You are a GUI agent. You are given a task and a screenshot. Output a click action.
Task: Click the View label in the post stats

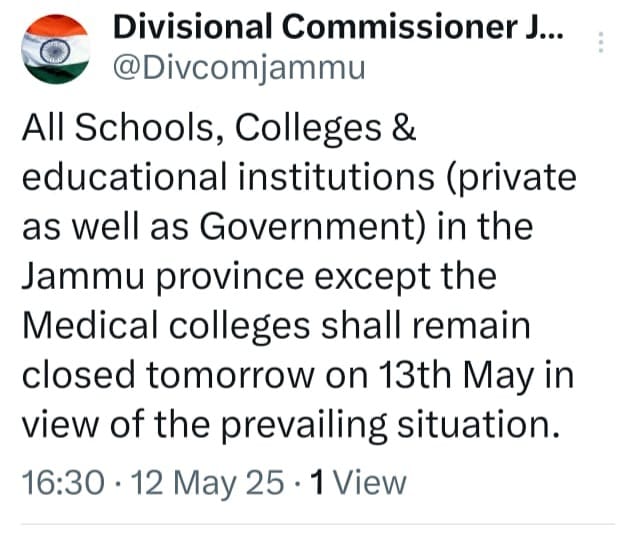[369, 483]
